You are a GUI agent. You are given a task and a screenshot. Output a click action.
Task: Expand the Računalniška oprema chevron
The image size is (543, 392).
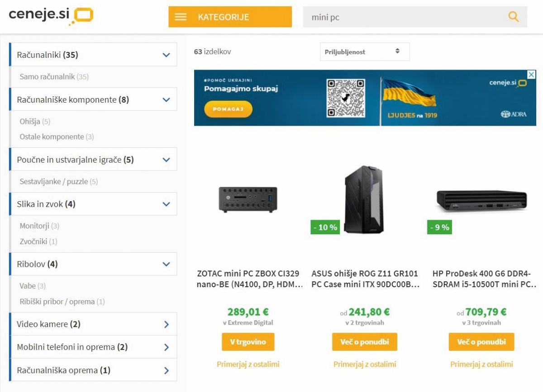[x=166, y=370]
